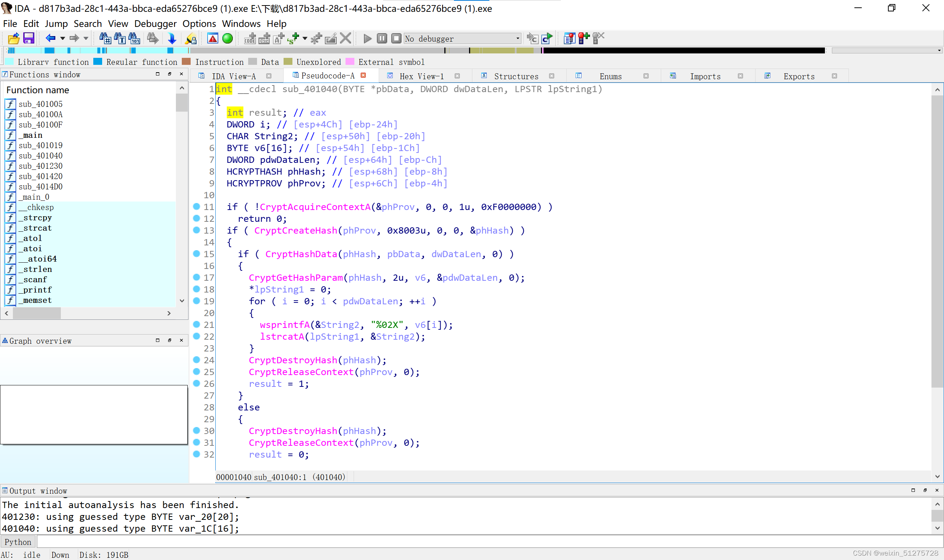Open the No debugger combo box
This screenshot has height=560, width=944.
click(x=462, y=38)
